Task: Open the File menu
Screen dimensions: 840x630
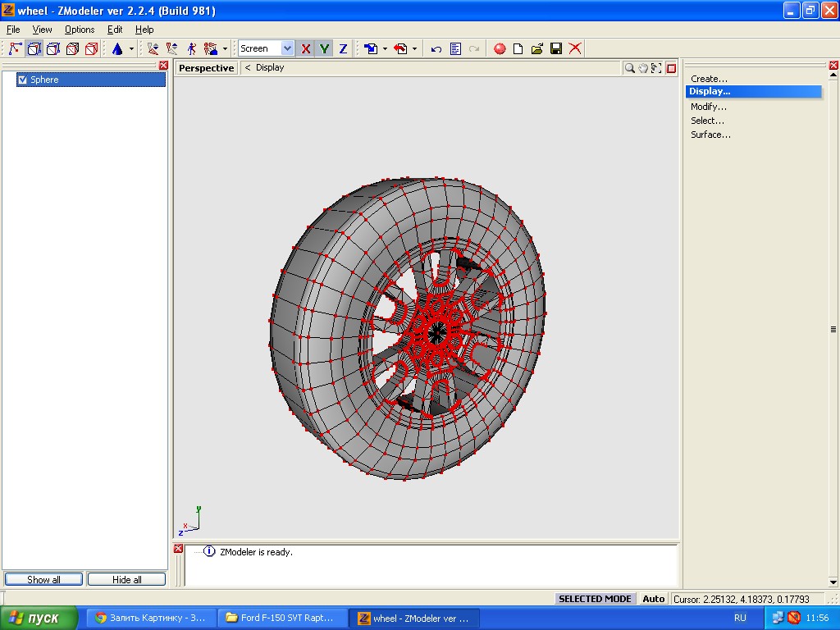Action: coord(13,30)
